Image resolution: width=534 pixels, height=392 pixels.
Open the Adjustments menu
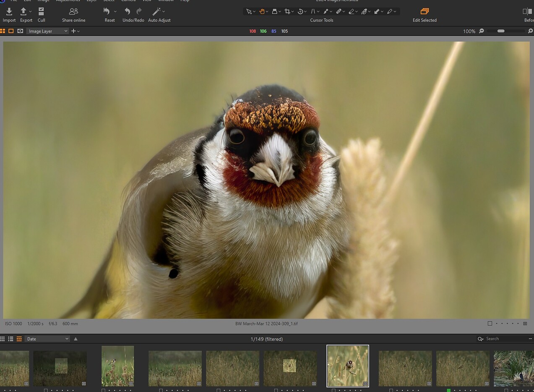click(68, 1)
